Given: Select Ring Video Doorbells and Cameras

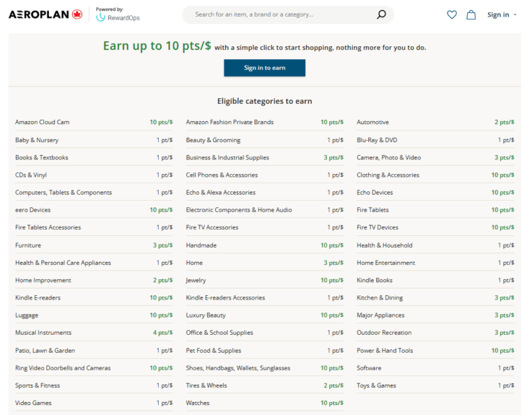Looking at the screenshot, I should [x=63, y=368].
